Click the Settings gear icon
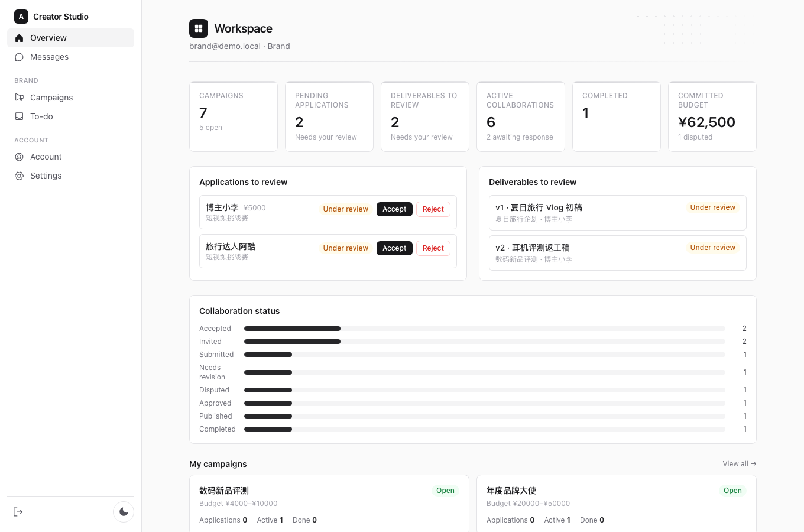 tap(19, 176)
